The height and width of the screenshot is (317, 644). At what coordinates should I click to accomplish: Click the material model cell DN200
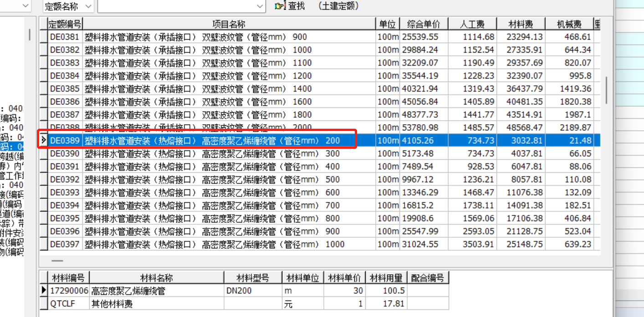[253, 291]
